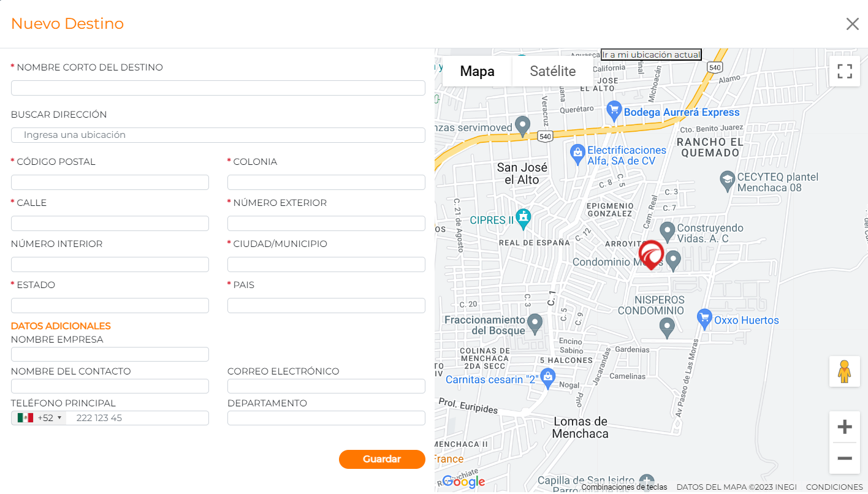Click the Carnitas cesarin restaurant pin
868x494 pixels.
click(548, 377)
